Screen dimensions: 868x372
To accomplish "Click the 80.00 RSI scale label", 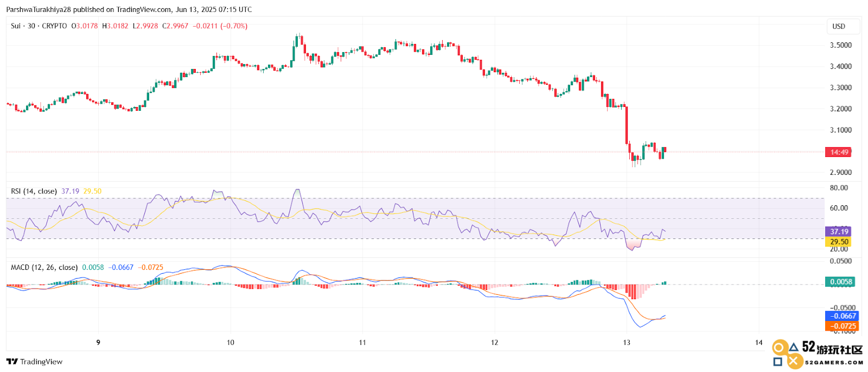I will 839,188.
